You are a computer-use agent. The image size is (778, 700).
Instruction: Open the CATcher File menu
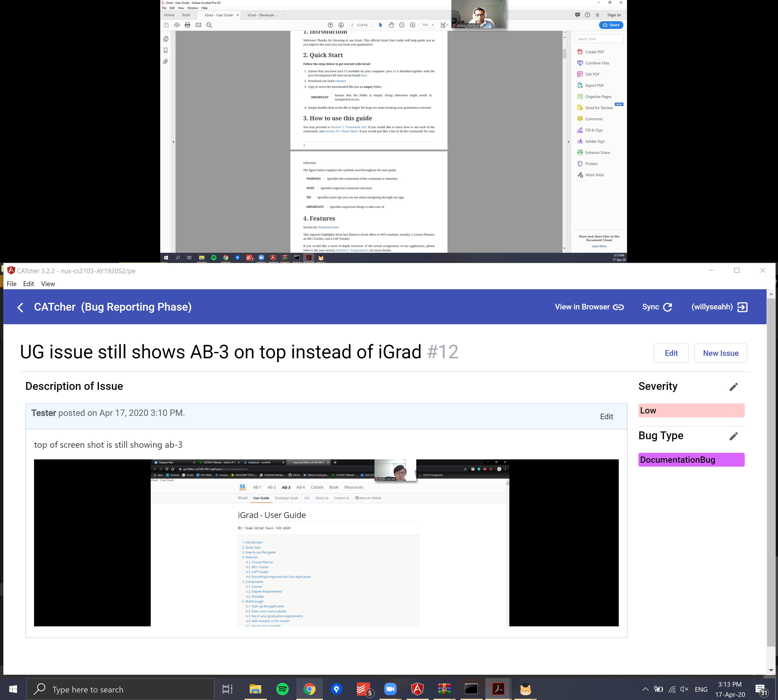coord(11,284)
